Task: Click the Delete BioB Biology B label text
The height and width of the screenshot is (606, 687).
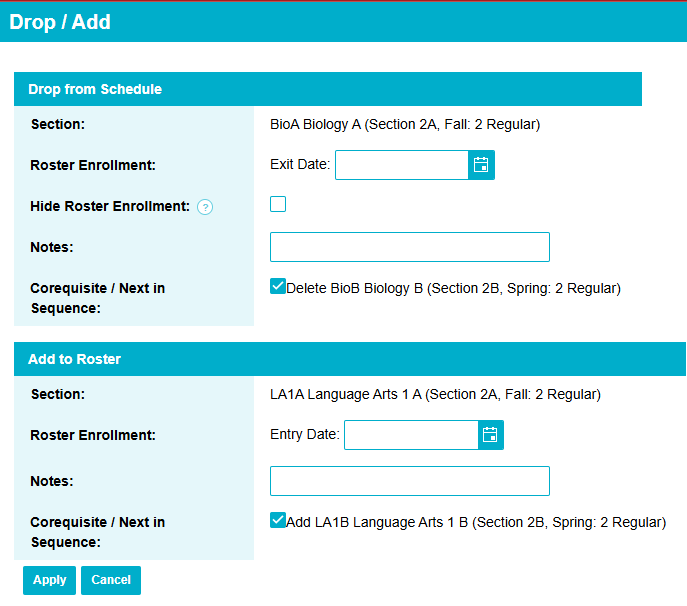Action: coord(453,288)
